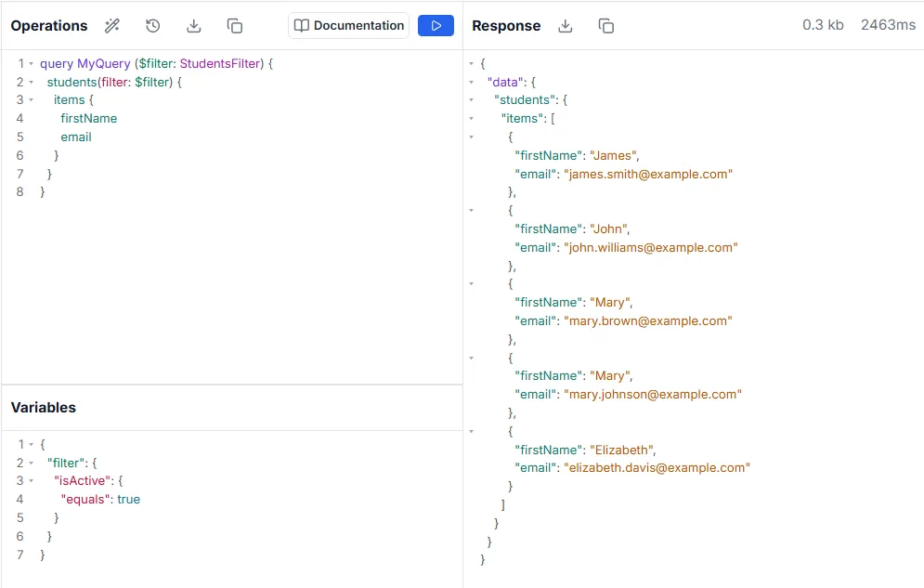Screen dimensions: 924x588
Task: Click the true value in Variables editor
Action: pos(128,499)
